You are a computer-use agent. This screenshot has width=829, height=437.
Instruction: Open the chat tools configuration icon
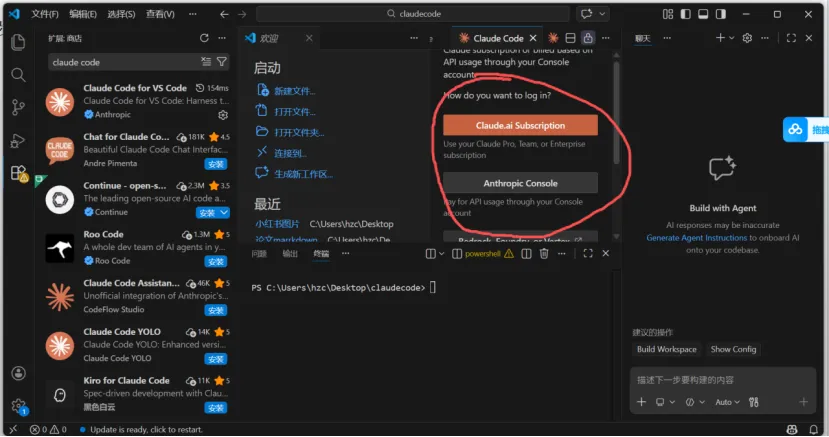754,402
